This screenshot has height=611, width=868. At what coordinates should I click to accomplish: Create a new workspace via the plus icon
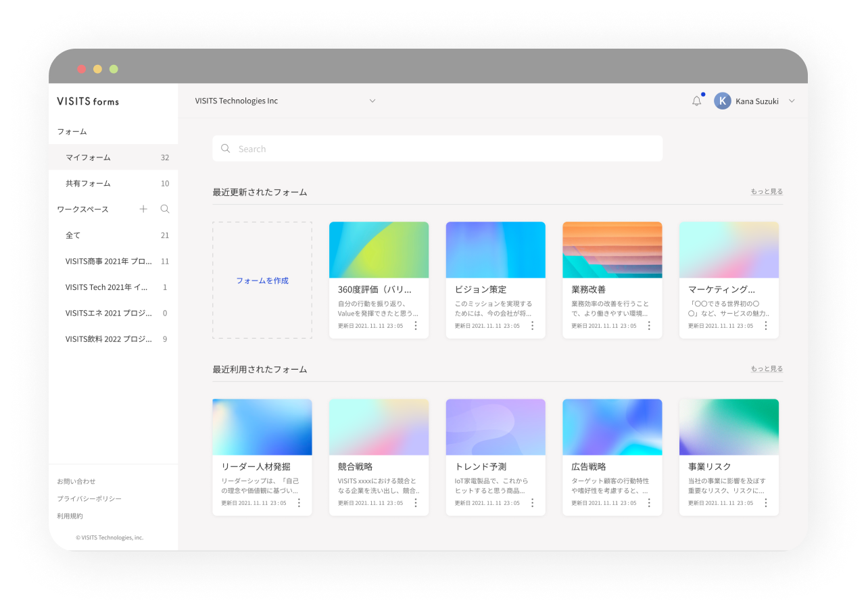pyautogui.click(x=143, y=209)
